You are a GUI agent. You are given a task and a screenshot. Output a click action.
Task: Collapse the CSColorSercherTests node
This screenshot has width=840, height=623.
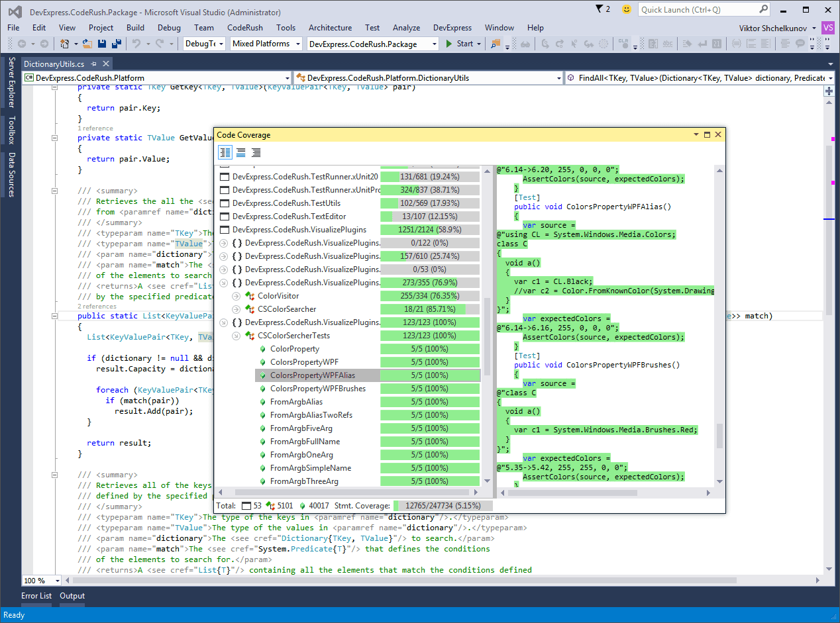click(236, 336)
